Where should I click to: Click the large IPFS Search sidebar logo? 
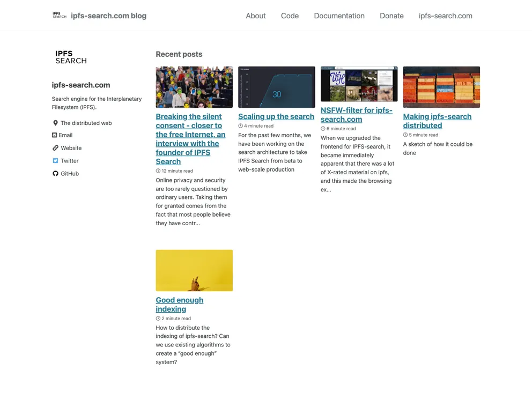coord(71,57)
